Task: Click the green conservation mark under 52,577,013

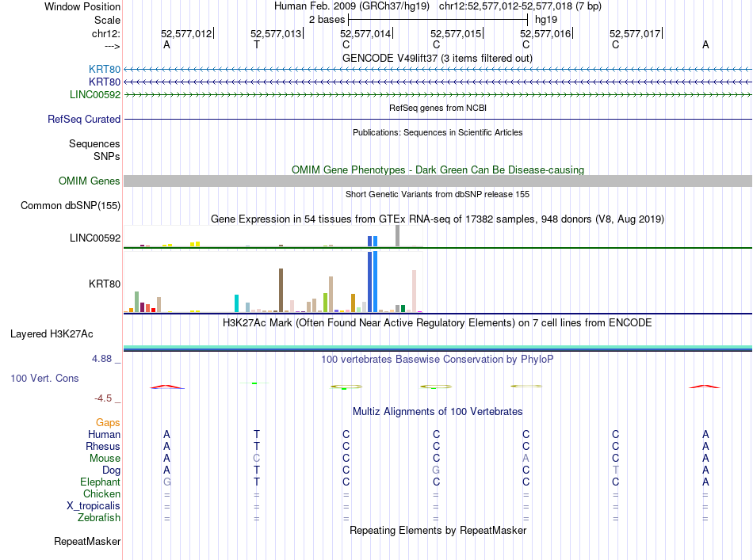Action: coord(254,383)
